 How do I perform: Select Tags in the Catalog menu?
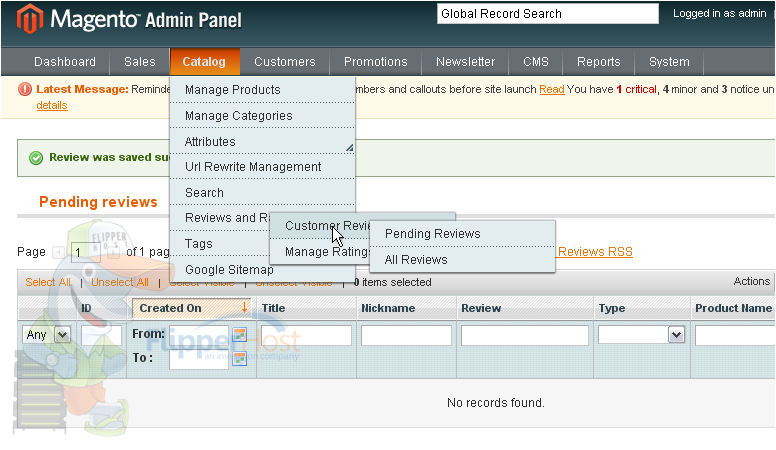(x=220, y=244)
